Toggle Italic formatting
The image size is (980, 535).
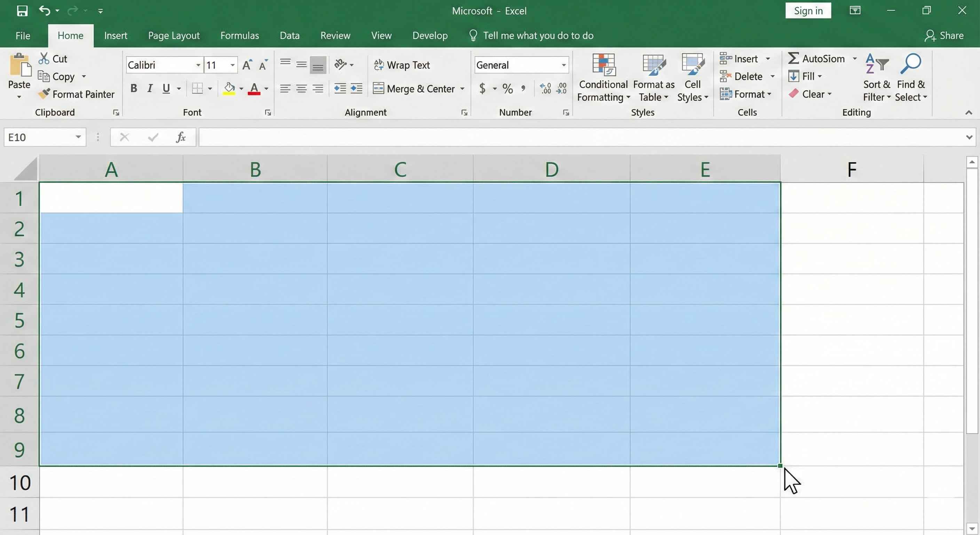point(150,89)
